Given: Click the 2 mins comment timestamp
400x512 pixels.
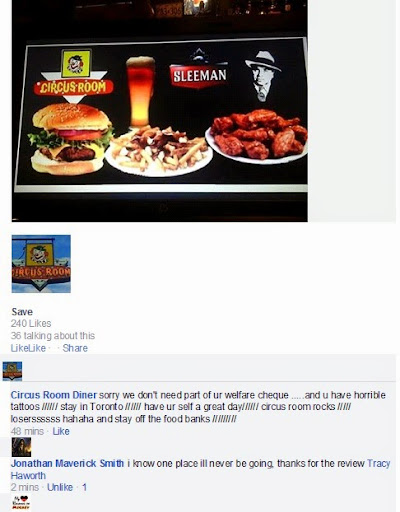Looking at the screenshot, I should pyautogui.click(x=25, y=487).
